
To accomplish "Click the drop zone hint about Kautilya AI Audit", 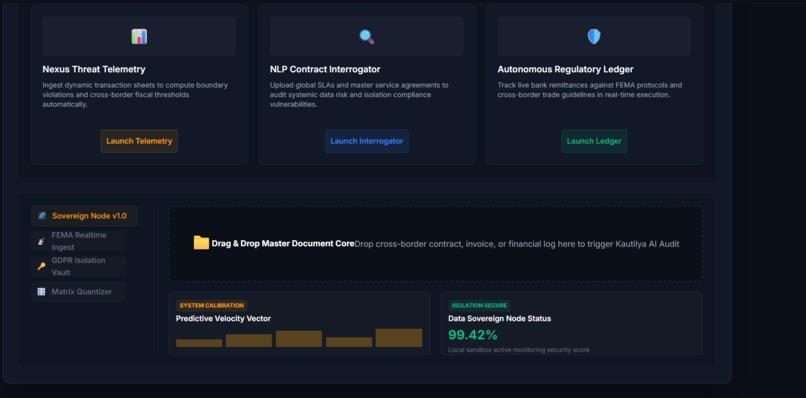I will (517, 244).
